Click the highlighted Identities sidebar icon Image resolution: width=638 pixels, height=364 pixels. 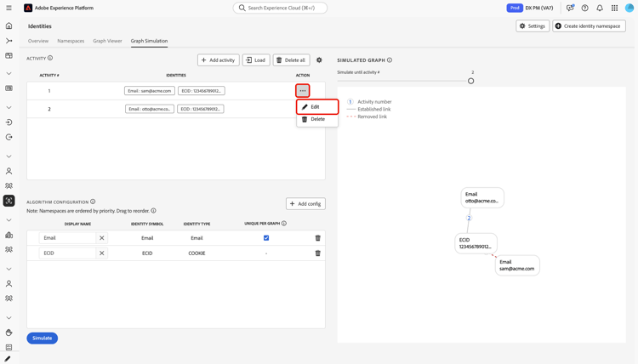coord(9,201)
